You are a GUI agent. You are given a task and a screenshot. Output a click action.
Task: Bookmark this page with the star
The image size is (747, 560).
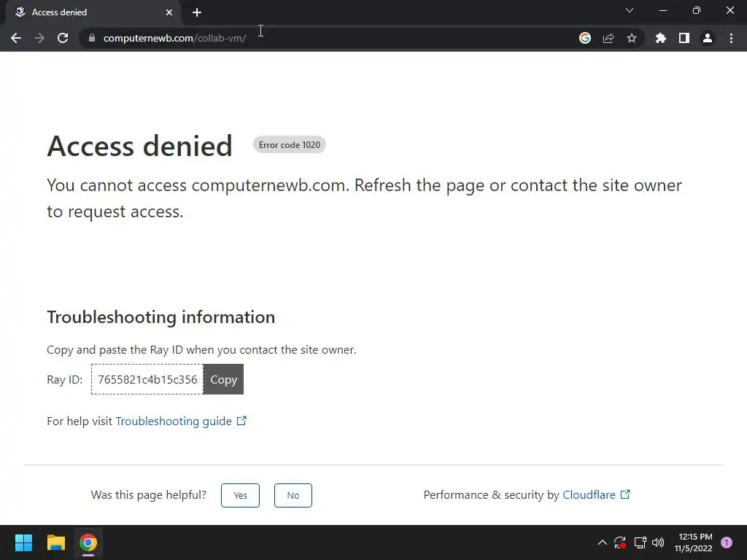pyautogui.click(x=632, y=38)
